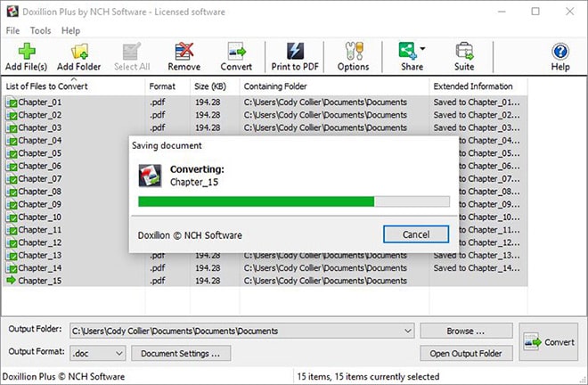The image size is (588, 385).
Task: Click the Open Output Folder button
Action: (466, 353)
